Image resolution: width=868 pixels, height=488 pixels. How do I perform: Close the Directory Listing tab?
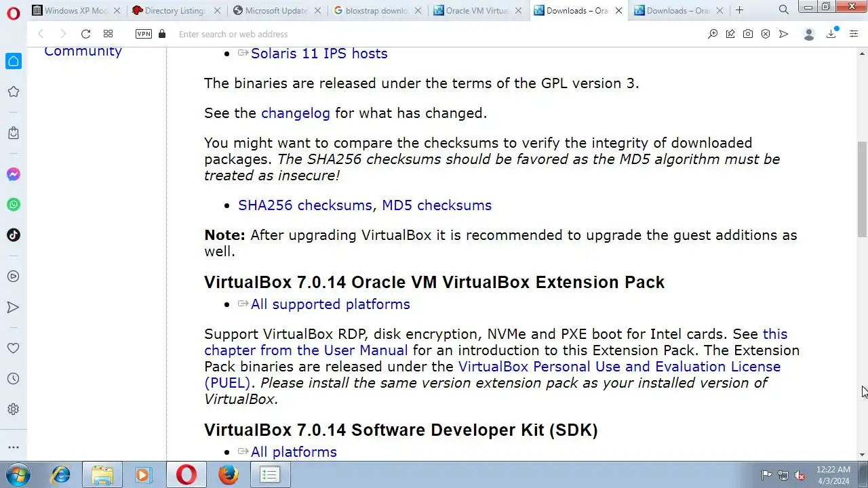coord(217,11)
